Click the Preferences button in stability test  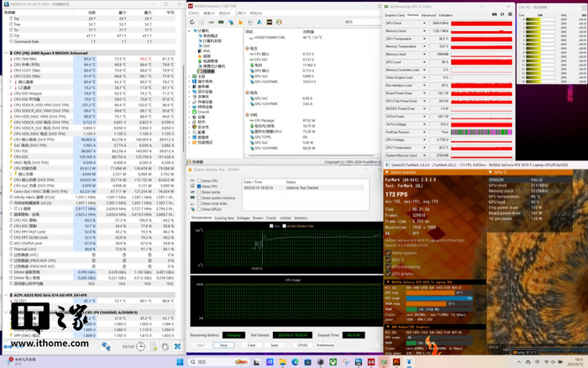pos(325,344)
